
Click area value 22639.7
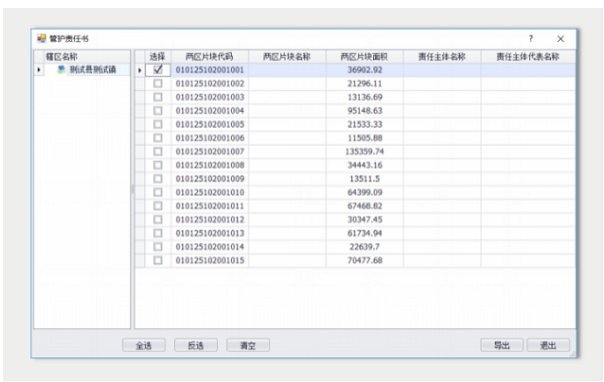tap(365, 247)
